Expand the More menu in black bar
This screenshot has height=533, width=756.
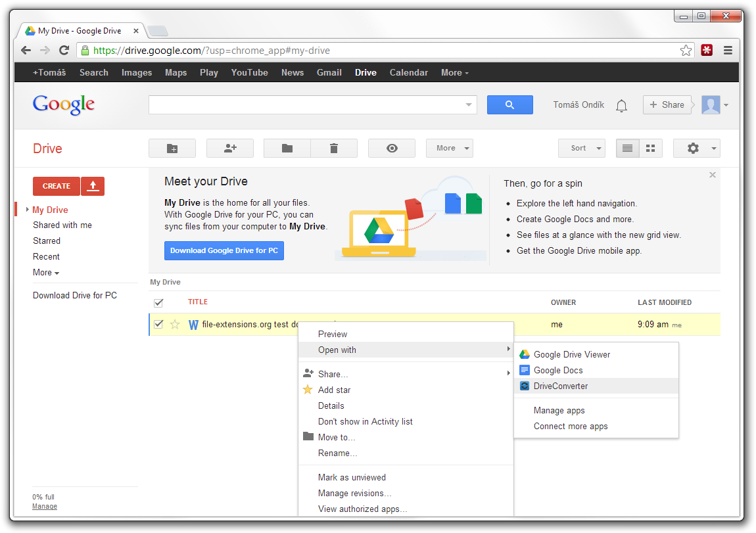pos(455,73)
